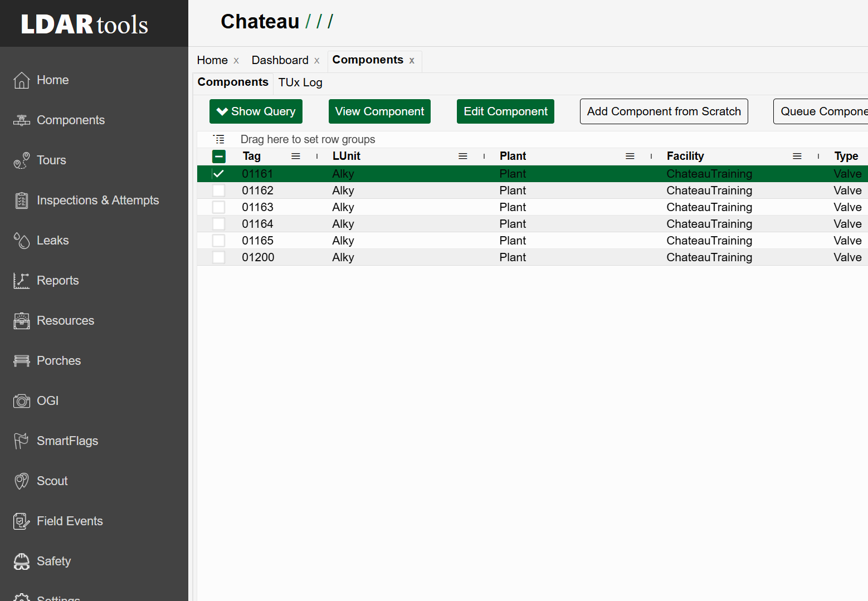Screen dimensions: 868x601
Task: Click the LDAR tools logo
Action: [x=85, y=24]
